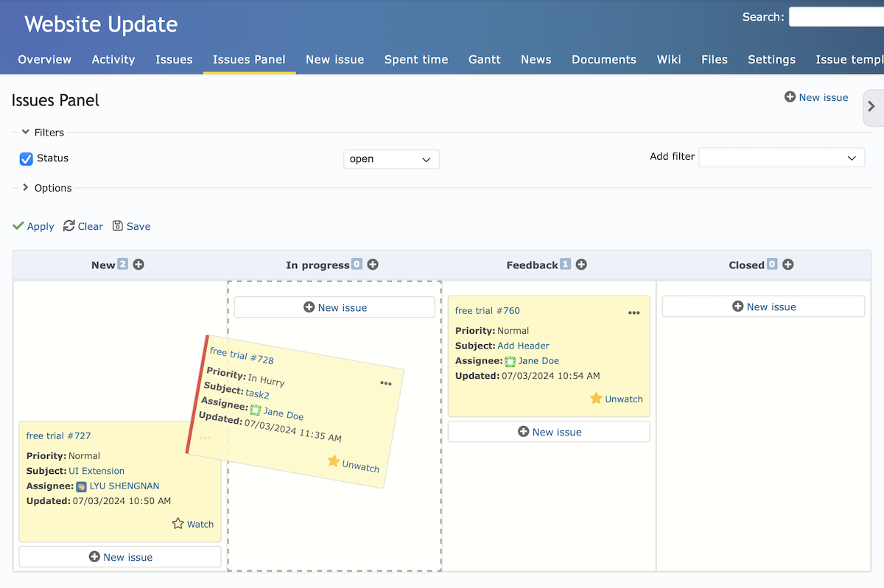Switch to the Gantt tab
This screenshot has width=884, height=588.
pos(484,60)
